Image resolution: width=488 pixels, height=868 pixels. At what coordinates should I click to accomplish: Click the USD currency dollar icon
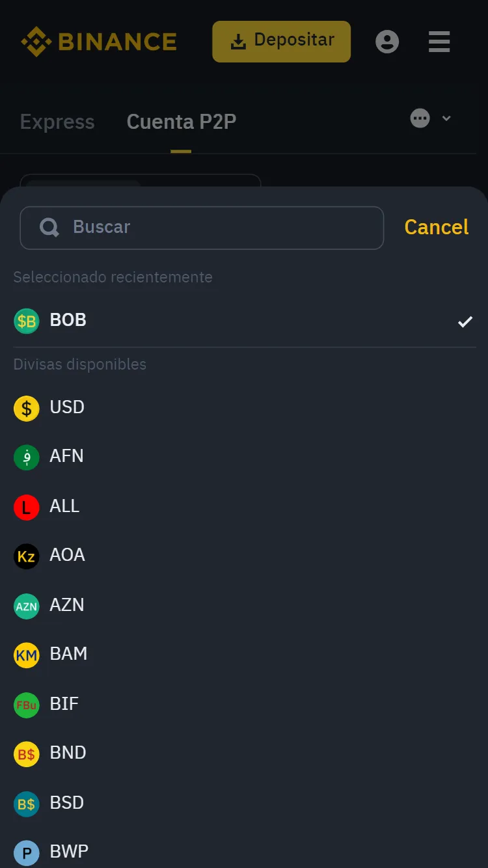[27, 408]
